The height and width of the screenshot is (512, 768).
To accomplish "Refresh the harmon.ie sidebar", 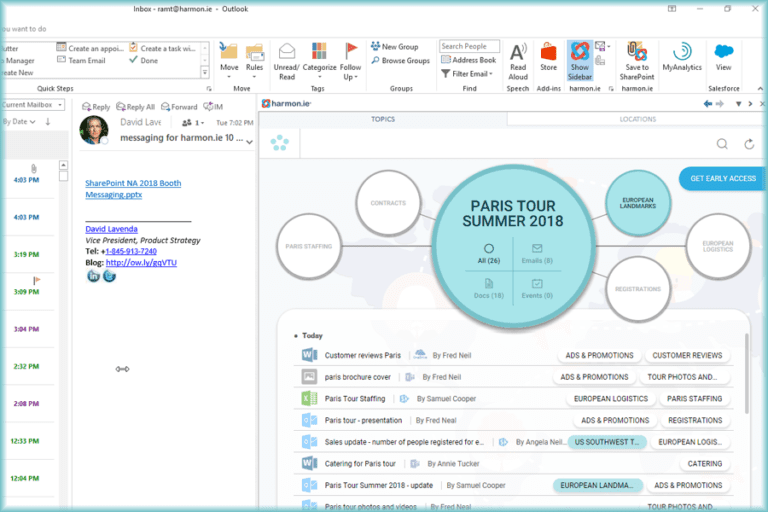I will tap(749, 144).
